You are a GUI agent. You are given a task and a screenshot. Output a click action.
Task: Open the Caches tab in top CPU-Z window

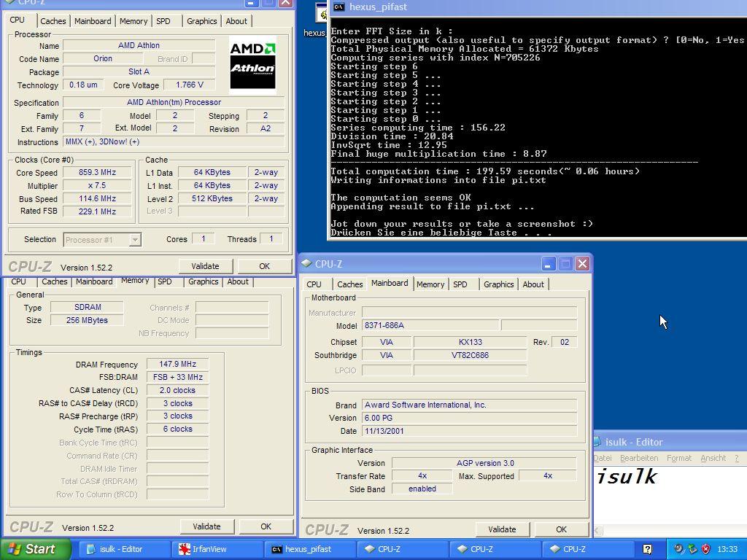point(53,21)
